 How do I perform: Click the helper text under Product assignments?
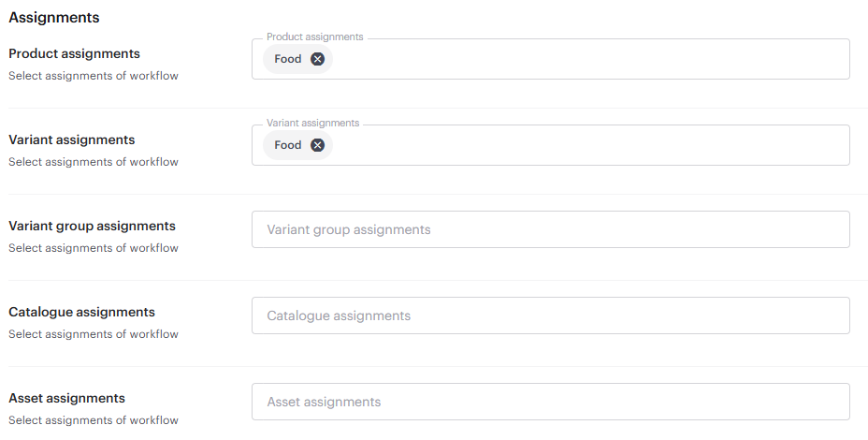click(93, 76)
